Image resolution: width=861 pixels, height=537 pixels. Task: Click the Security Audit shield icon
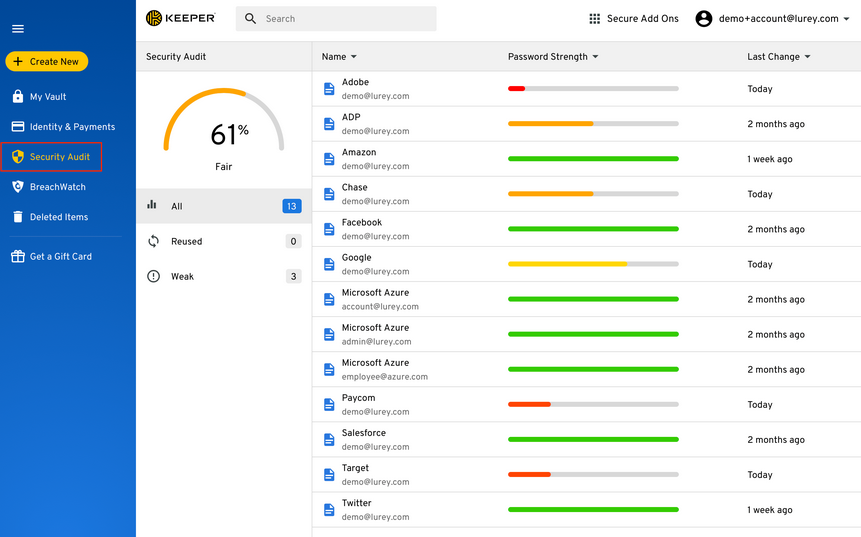click(18, 156)
